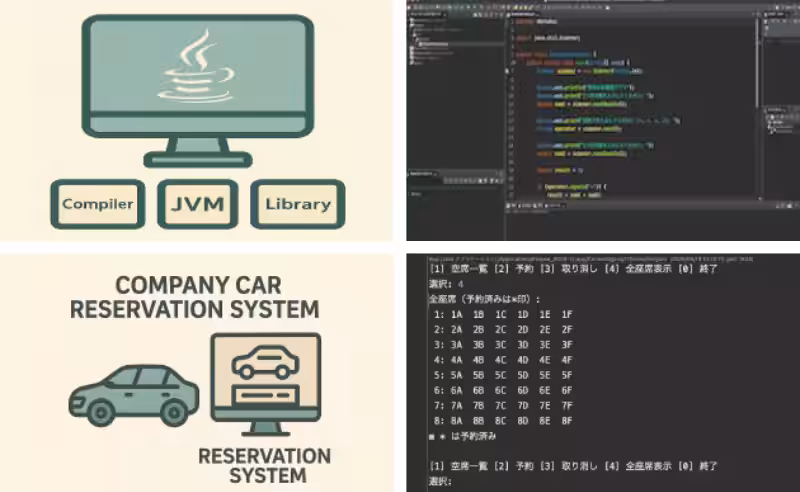
Task: Click the COMPANY CAR RESERVATION SYSTEM heading
Action: pos(195,297)
